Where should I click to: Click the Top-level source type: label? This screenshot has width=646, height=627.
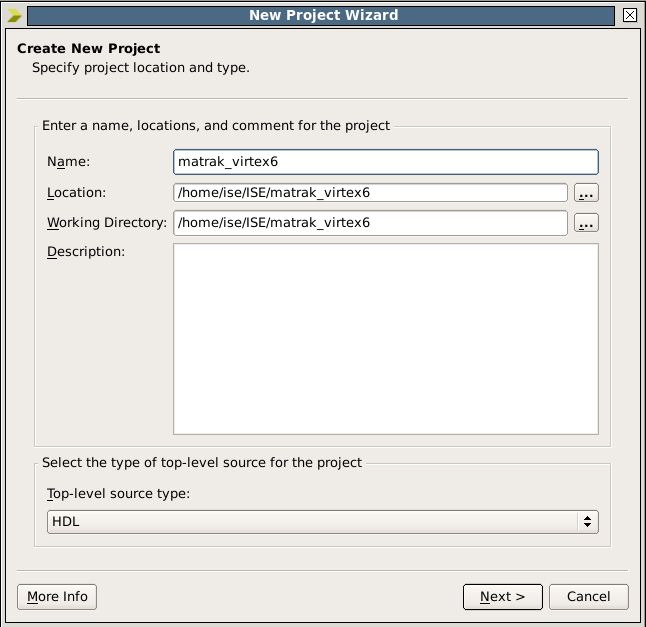(118, 494)
